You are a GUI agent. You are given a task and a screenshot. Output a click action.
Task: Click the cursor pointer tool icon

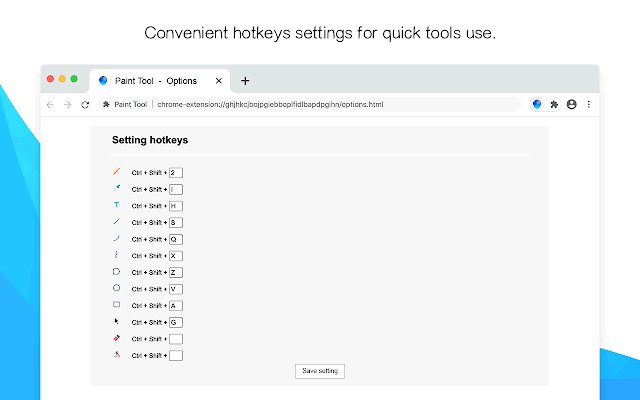[116, 321]
